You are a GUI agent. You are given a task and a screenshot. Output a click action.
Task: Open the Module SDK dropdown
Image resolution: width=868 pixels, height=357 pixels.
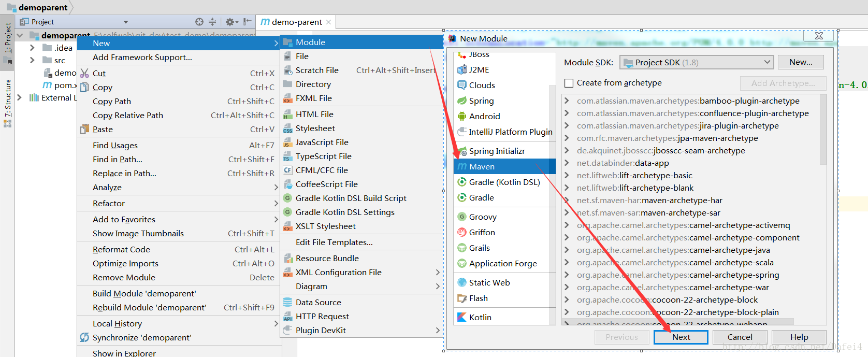697,62
